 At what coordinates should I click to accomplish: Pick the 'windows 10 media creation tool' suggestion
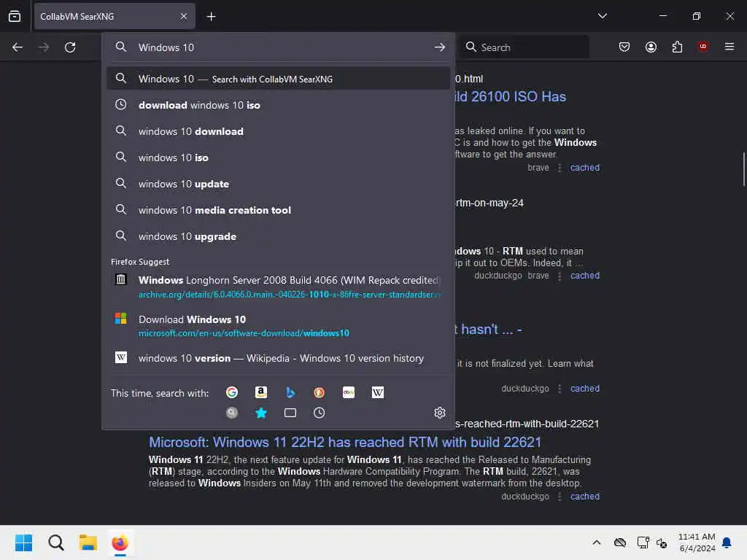279,210
